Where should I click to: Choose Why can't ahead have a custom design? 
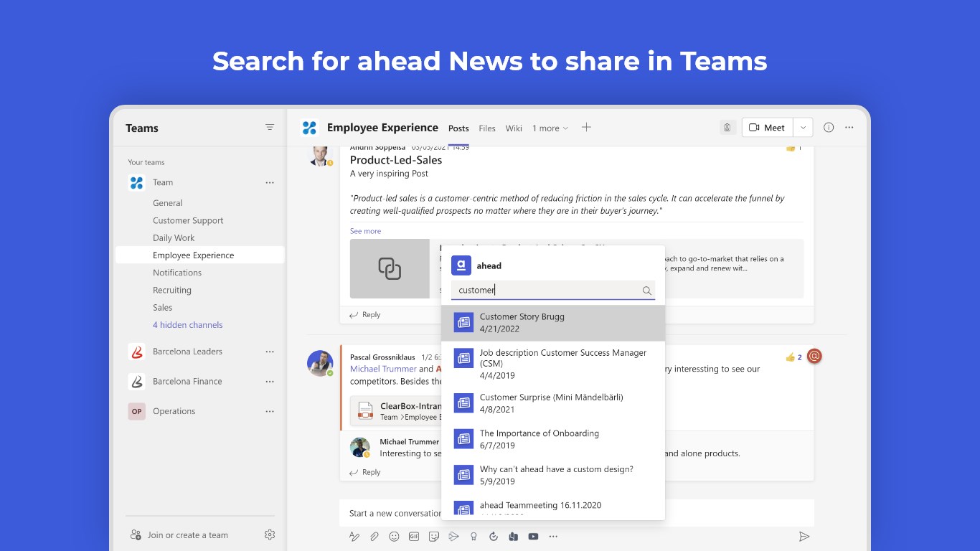pyautogui.click(x=553, y=475)
